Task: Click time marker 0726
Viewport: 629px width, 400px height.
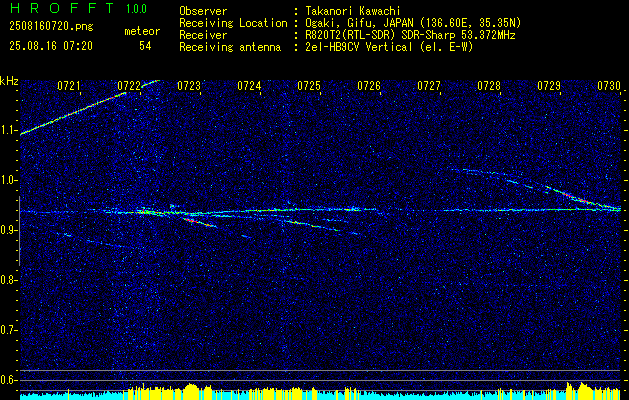Action: click(x=369, y=85)
